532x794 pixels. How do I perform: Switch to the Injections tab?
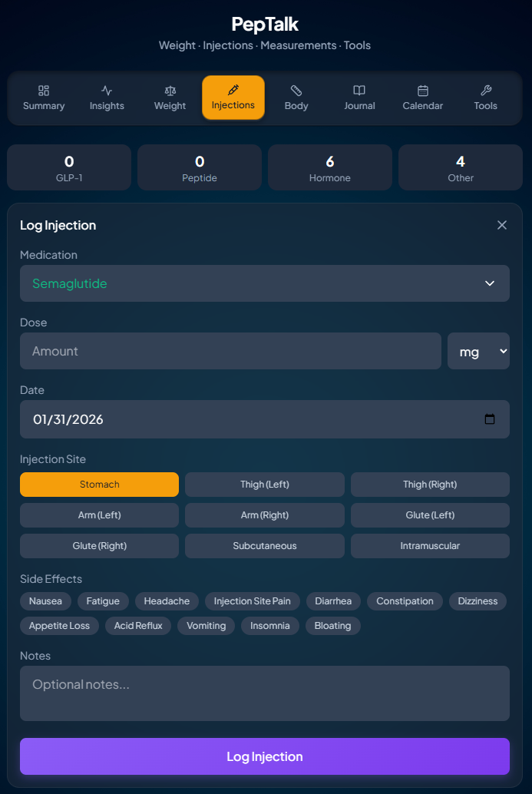(233, 98)
